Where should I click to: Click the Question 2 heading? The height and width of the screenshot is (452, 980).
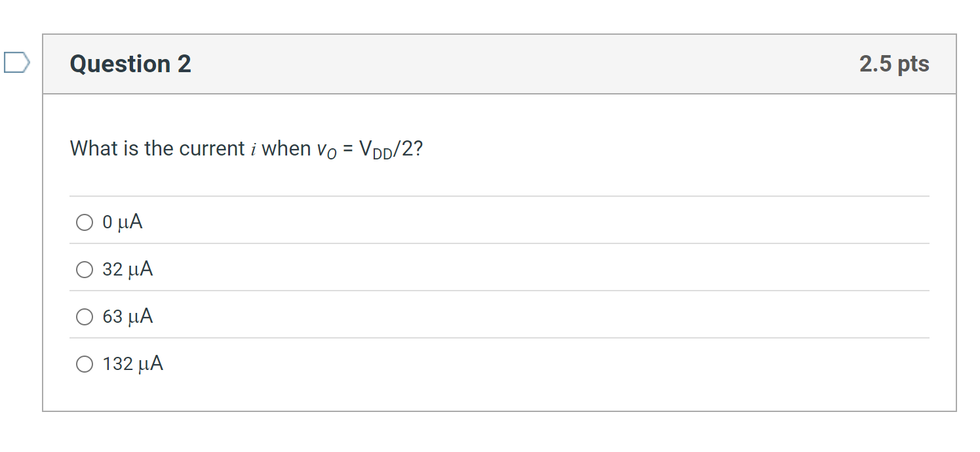click(130, 63)
